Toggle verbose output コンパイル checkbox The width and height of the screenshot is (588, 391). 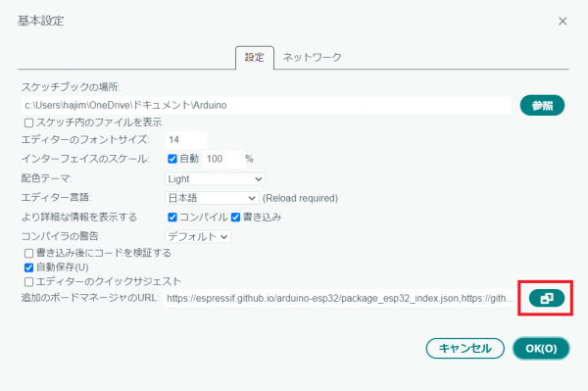[x=172, y=218]
